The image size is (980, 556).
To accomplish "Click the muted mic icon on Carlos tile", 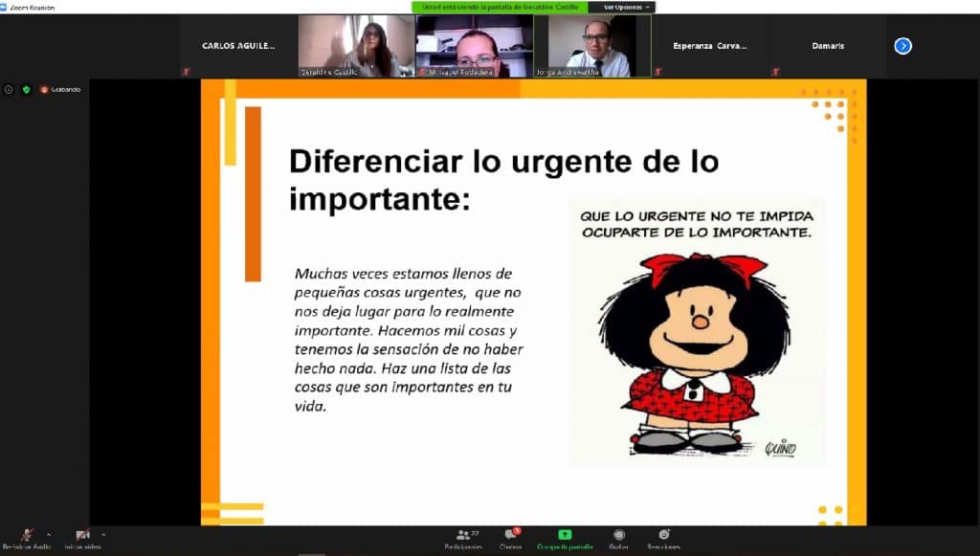I will [186, 72].
